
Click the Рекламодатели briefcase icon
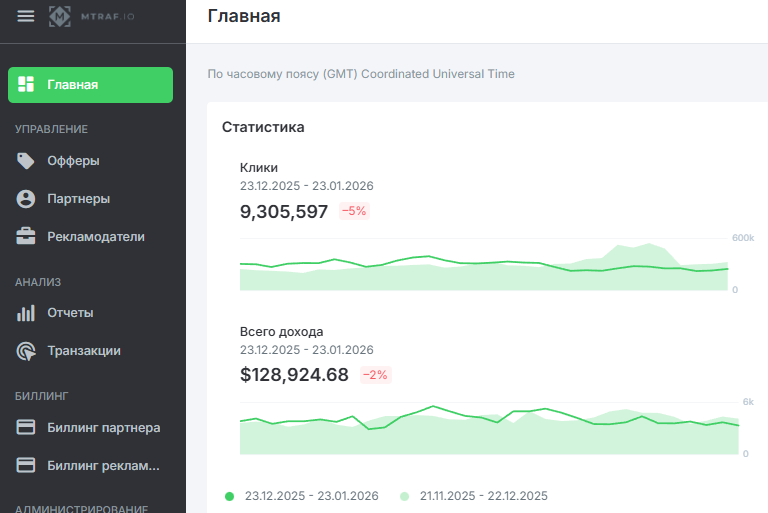coord(27,237)
